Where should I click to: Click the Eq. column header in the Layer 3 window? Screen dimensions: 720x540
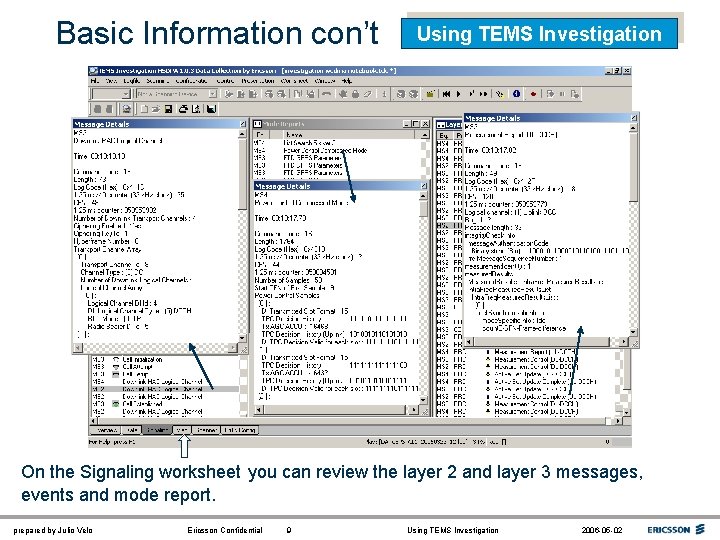(x=444, y=135)
